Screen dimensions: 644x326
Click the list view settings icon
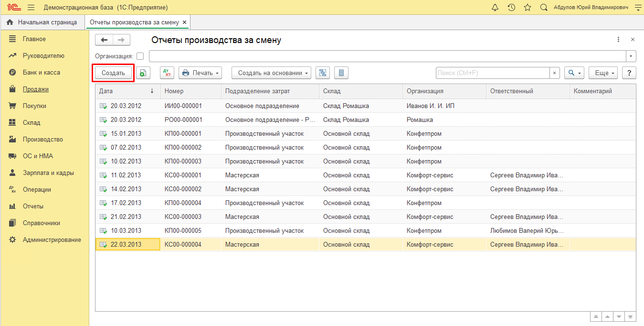[x=341, y=73]
